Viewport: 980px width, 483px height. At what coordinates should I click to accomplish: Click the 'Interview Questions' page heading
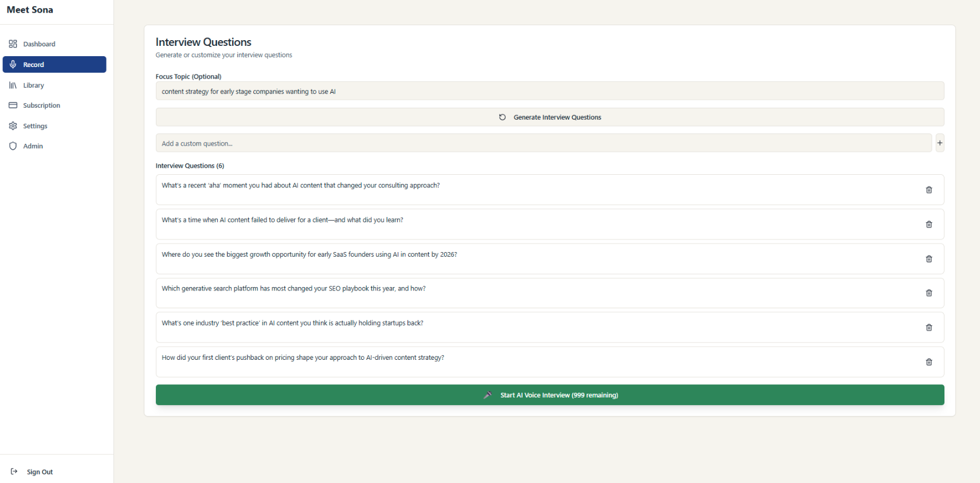[203, 42]
